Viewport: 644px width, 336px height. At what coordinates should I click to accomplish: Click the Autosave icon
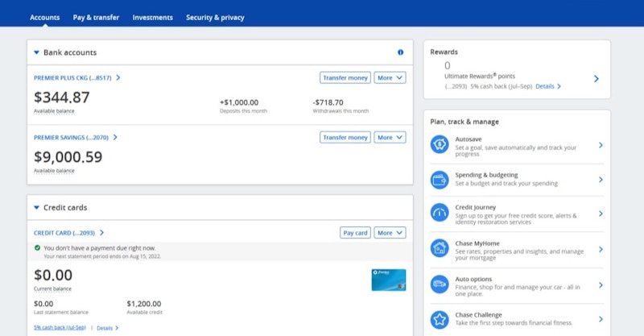[440, 144]
